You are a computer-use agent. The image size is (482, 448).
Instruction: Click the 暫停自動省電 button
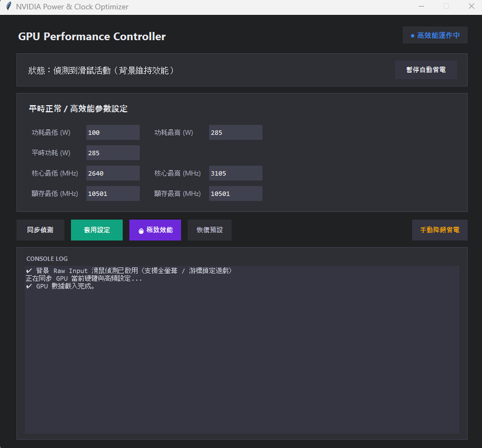coord(426,70)
